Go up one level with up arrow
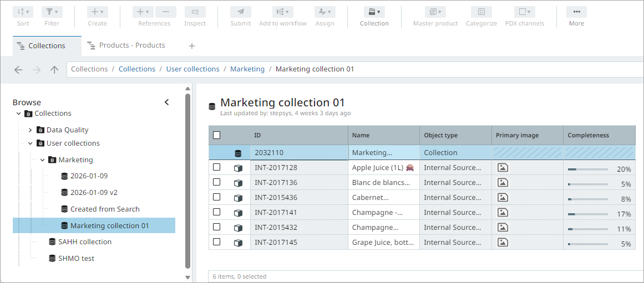 [54, 69]
